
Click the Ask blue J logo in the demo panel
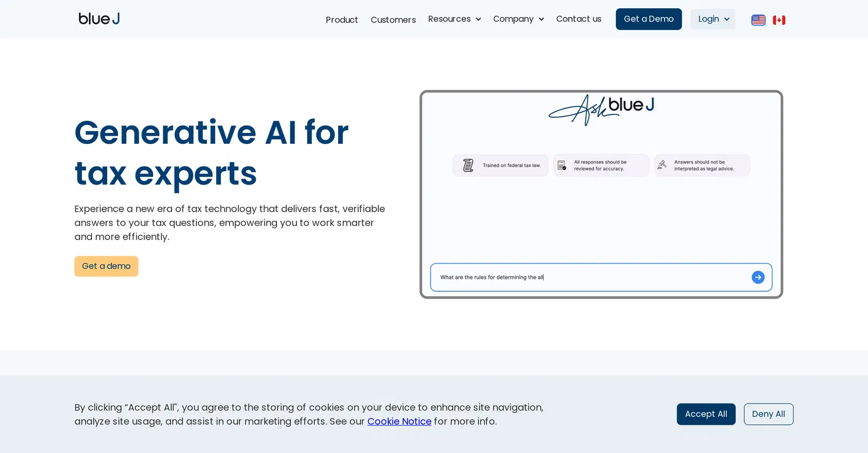click(601, 109)
